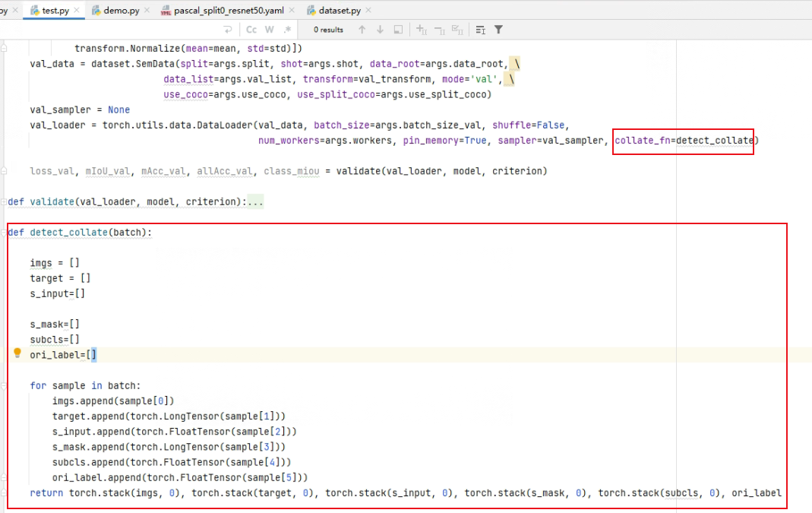The image size is (812, 513).
Task: Click 'mode='val'' argument
Action: click(x=469, y=79)
